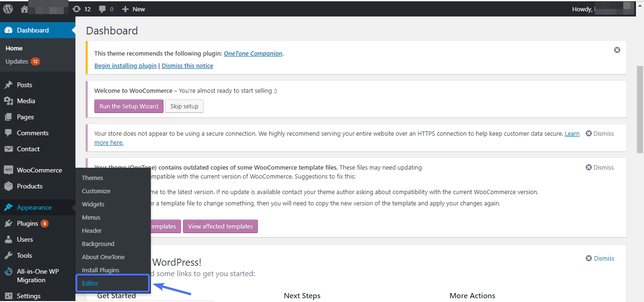Click the page vertical scrollbar
The image size is (644, 302).
[x=640, y=109]
